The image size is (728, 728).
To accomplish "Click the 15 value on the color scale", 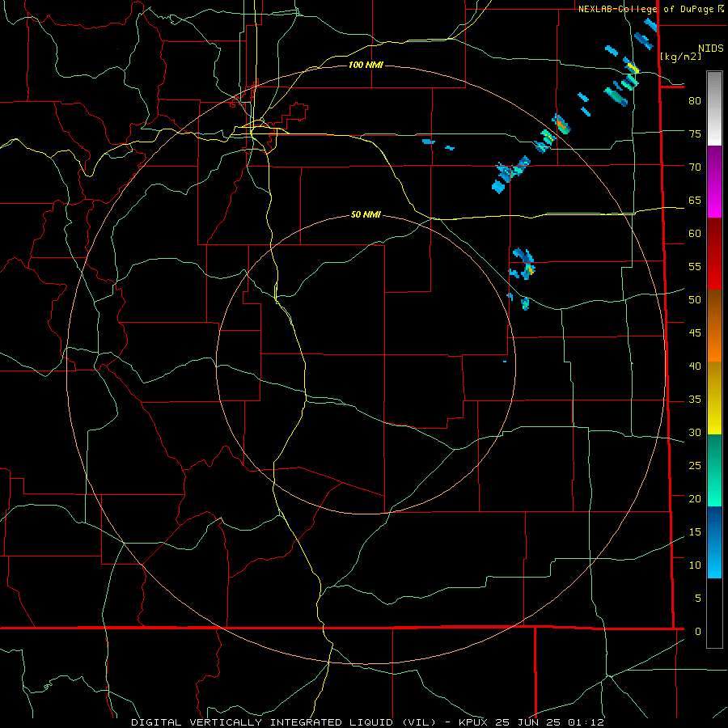I will (x=695, y=532).
